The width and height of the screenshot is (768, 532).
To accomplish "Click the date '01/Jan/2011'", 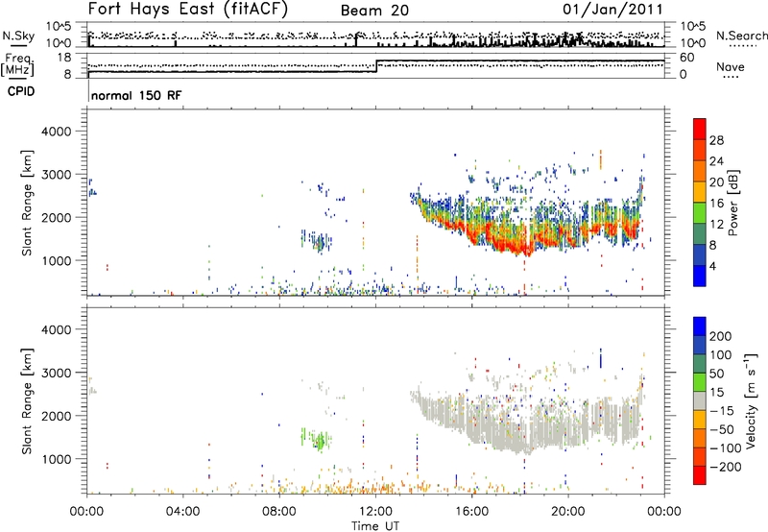I will coord(612,9).
